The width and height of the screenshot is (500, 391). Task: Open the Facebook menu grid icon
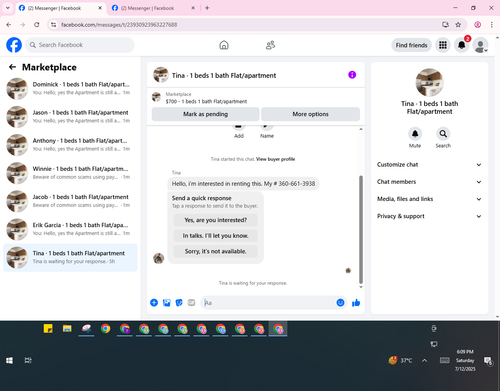[443, 45]
